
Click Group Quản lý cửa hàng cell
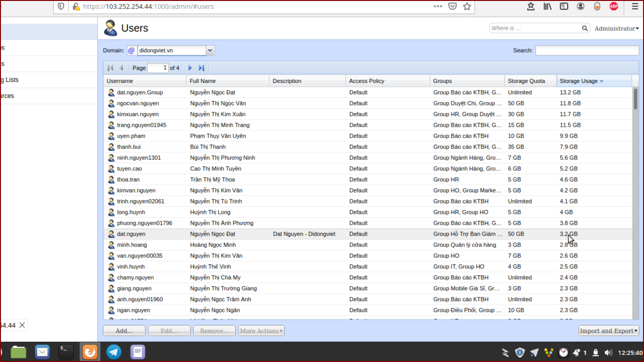click(464, 245)
